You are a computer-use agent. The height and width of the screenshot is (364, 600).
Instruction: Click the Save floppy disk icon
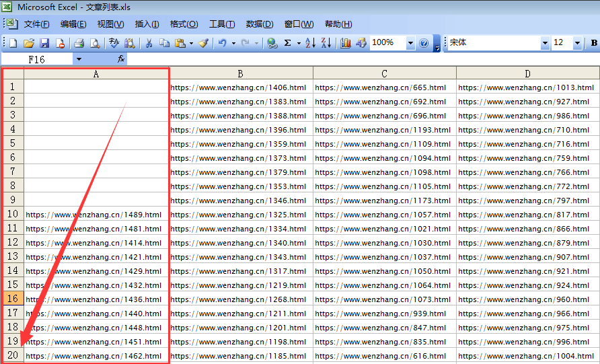coord(44,43)
